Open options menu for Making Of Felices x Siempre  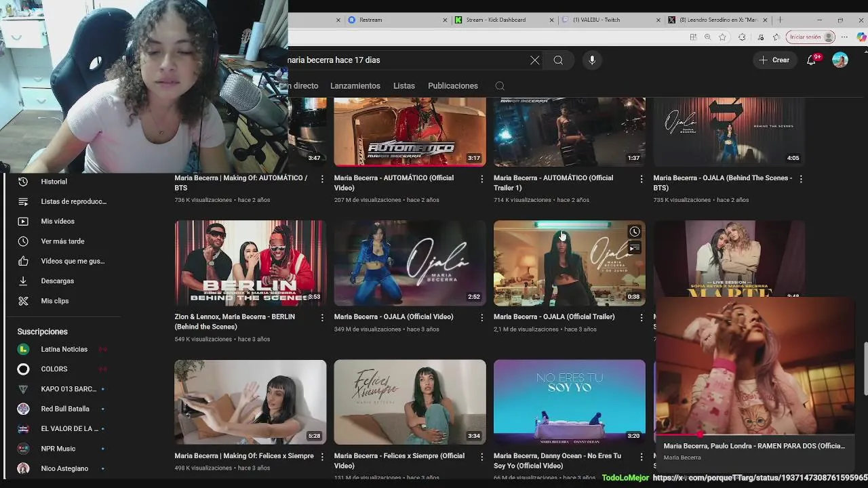(x=322, y=457)
